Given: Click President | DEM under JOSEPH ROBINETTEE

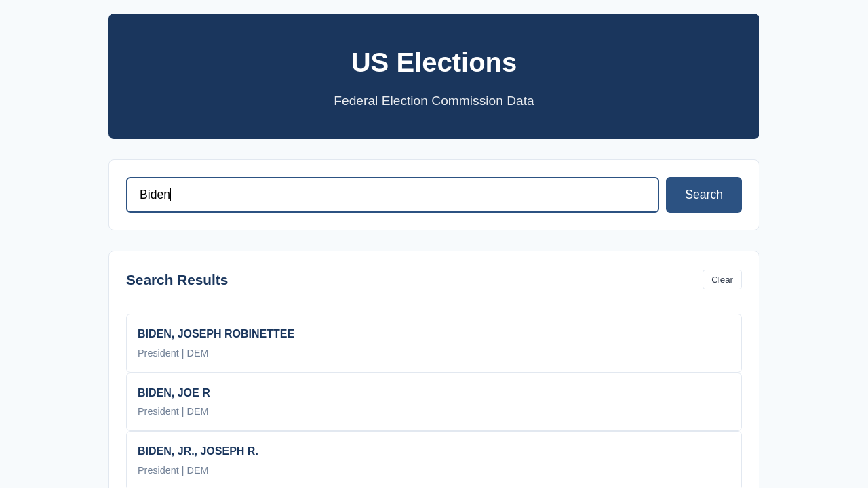Looking at the screenshot, I should [173, 353].
